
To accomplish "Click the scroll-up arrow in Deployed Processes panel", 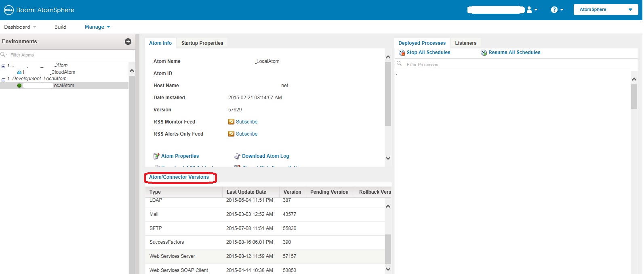I will click(x=634, y=79).
